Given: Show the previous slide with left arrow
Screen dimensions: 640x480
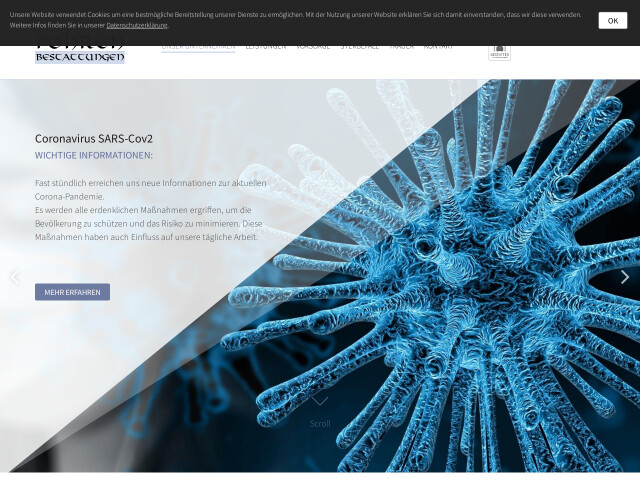Looking at the screenshot, I should 14,277.
